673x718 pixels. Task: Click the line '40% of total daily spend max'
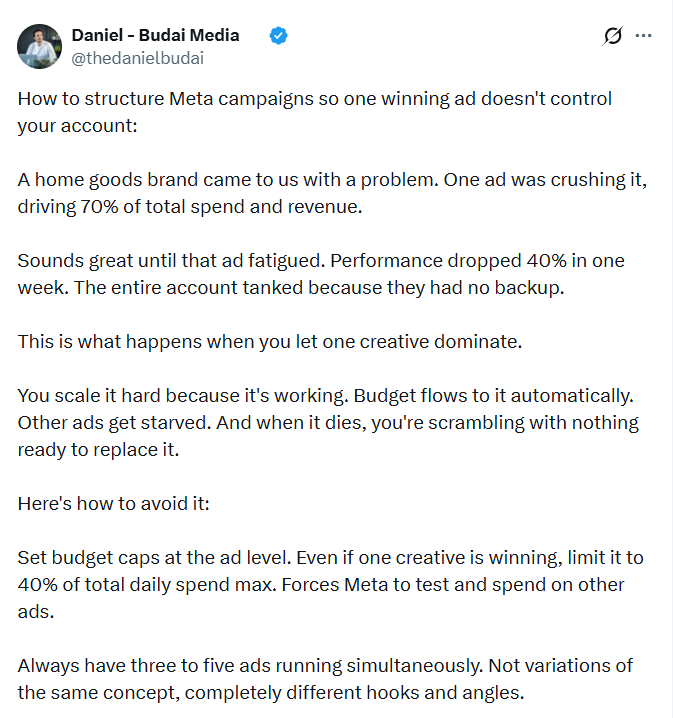320,585
